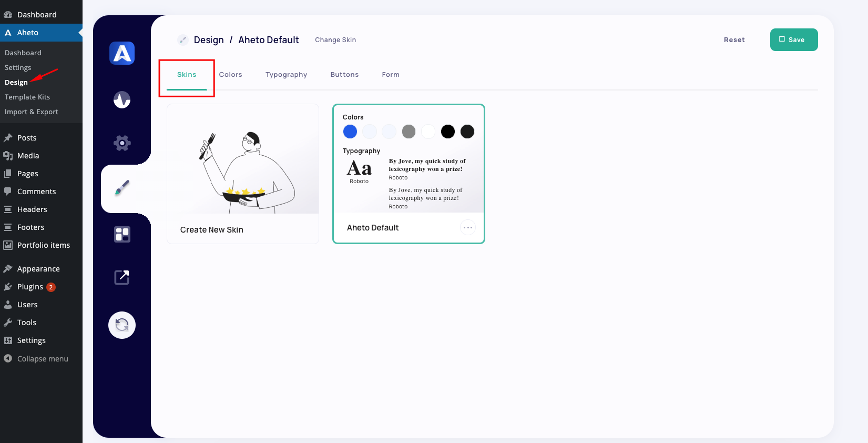Click the Collapse menu arrow icon

pos(8,358)
